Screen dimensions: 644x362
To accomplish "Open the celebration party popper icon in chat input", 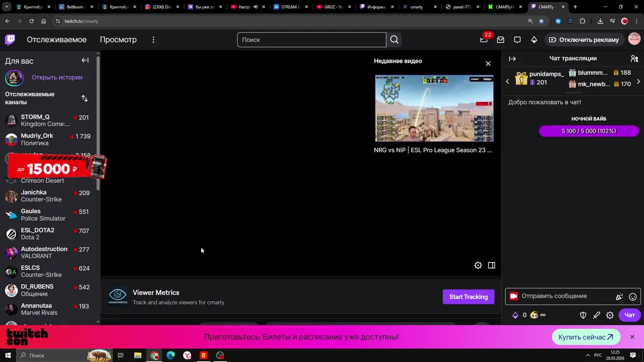I will pyautogui.click(x=619, y=297).
